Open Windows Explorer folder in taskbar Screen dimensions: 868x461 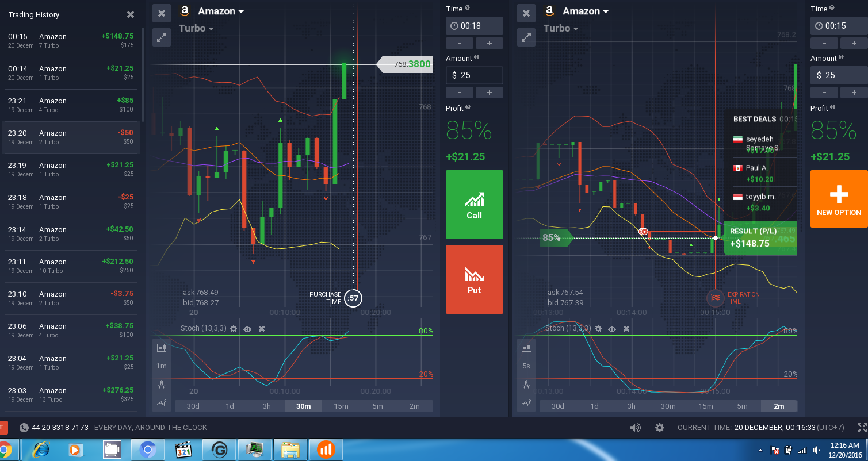click(x=290, y=450)
